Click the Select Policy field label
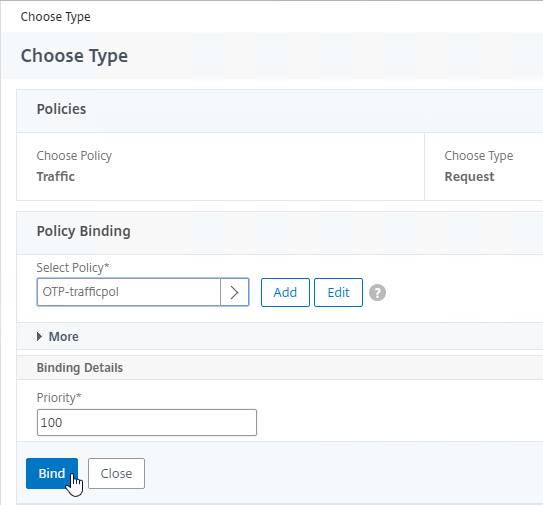Screen dimensions: 543x505 [73, 267]
